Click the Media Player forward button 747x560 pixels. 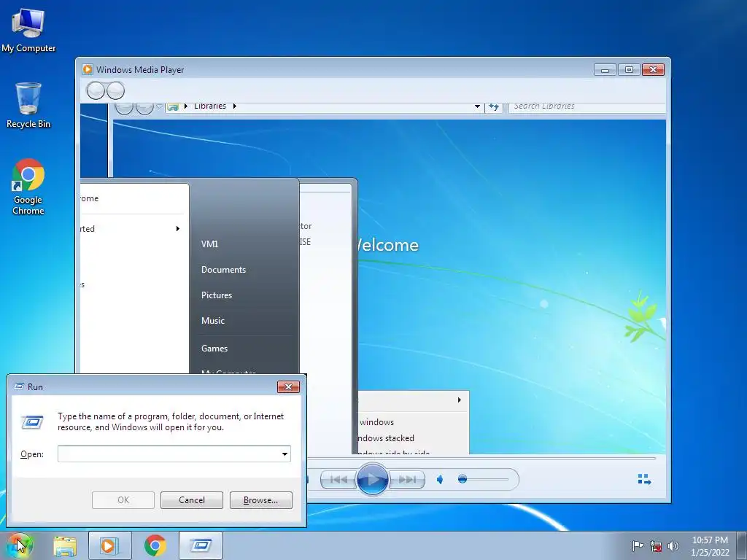[x=115, y=90]
